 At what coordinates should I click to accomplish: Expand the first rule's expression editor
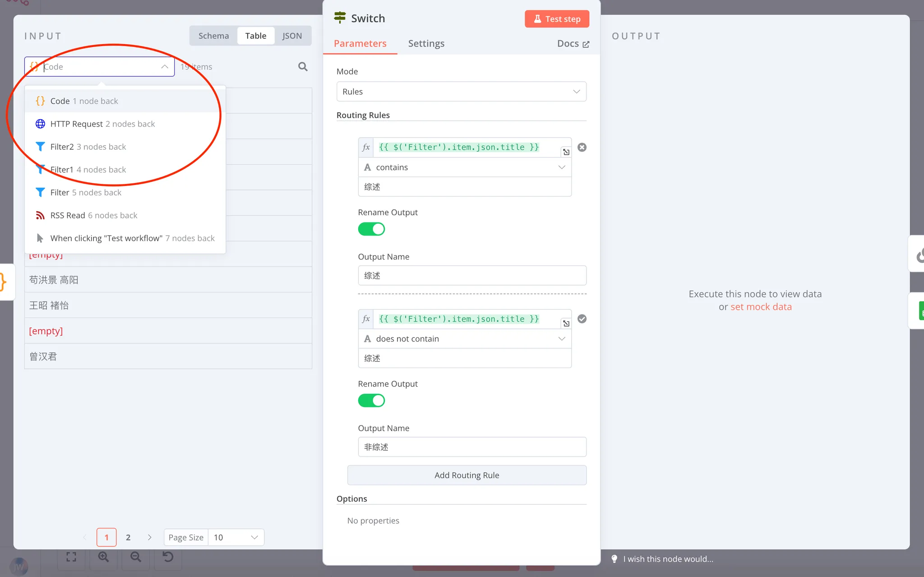click(x=566, y=152)
